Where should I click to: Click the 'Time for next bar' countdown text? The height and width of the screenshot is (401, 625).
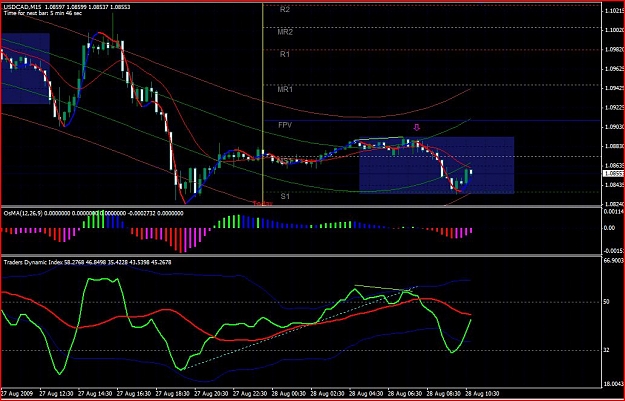[43, 13]
